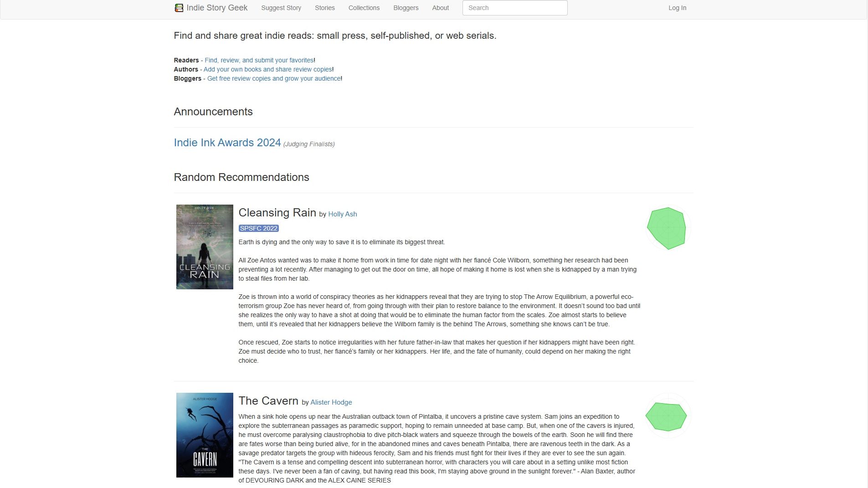The image size is (868, 488).
Task: View author Holly Ash's page
Action: (342, 214)
